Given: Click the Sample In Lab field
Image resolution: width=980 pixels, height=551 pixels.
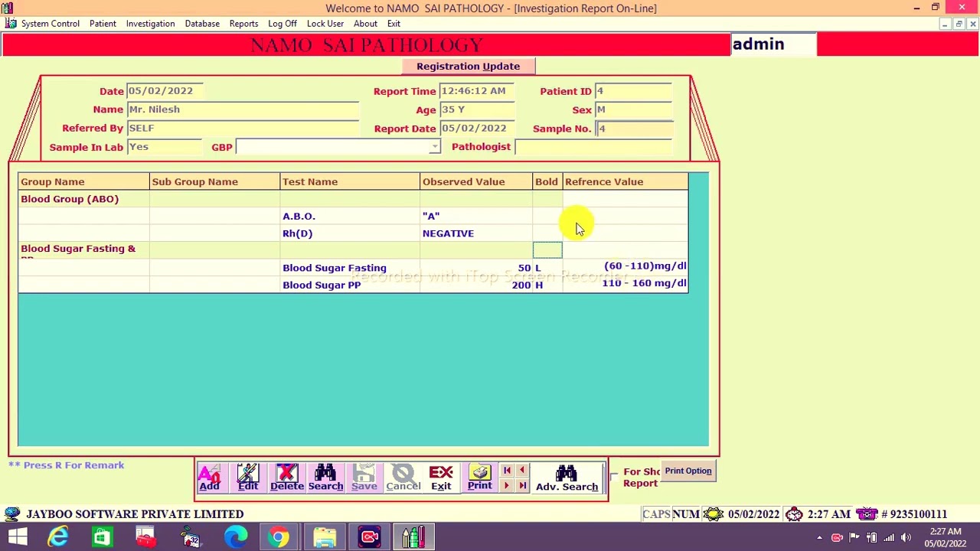Looking at the screenshot, I should (165, 147).
